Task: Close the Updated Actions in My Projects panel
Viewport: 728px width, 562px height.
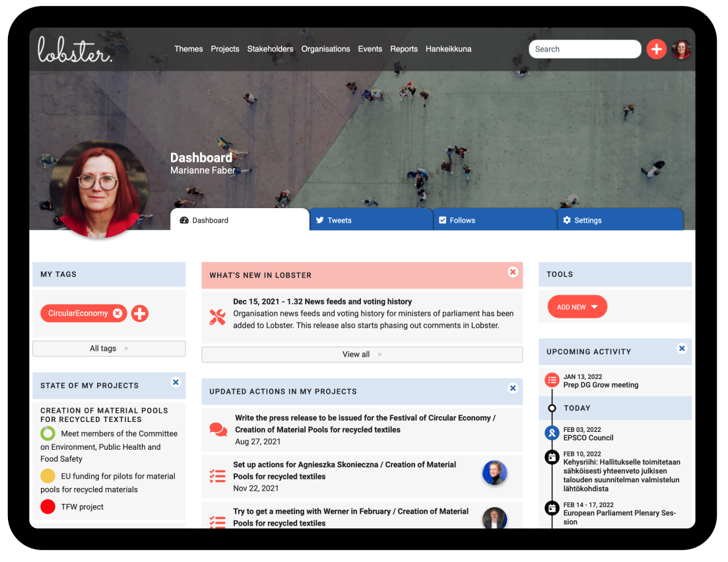Action: (x=513, y=388)
